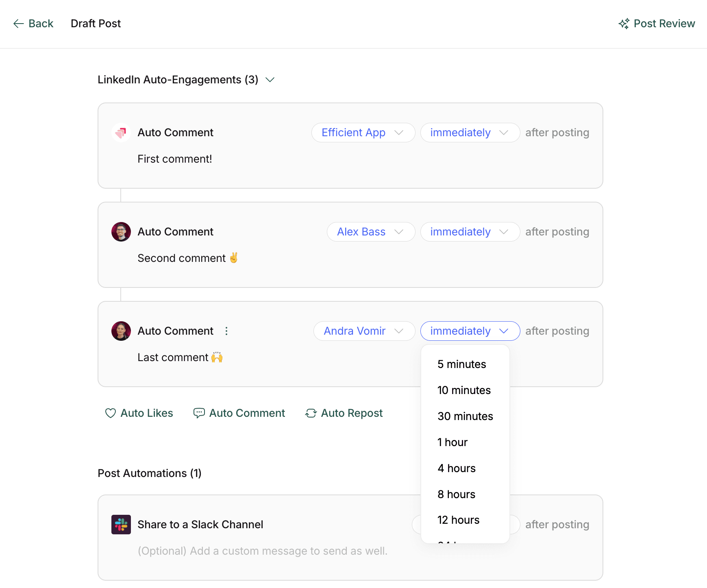Screen dimensions: 707x588
Task: Select 4 hours delay option
Action: [x=465, y=468]
